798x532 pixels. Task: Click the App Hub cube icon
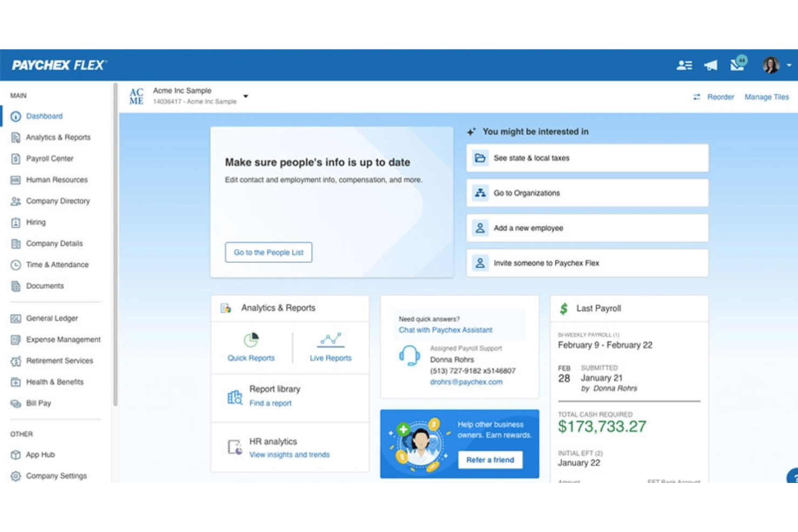pyautogui.click(x=16, y=455)
